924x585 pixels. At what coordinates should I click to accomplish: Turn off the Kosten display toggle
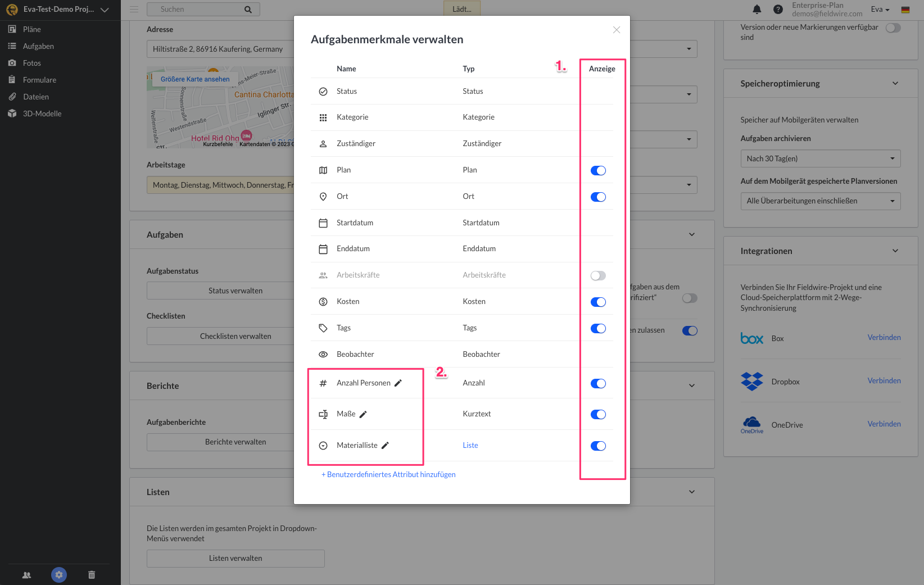[x=598, y=302]
